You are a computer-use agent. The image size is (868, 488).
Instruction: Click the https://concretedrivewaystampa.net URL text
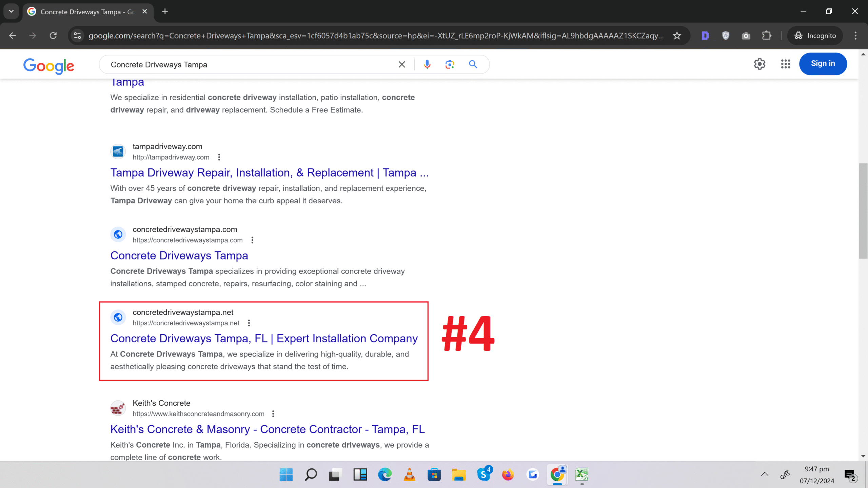[186, 323]
